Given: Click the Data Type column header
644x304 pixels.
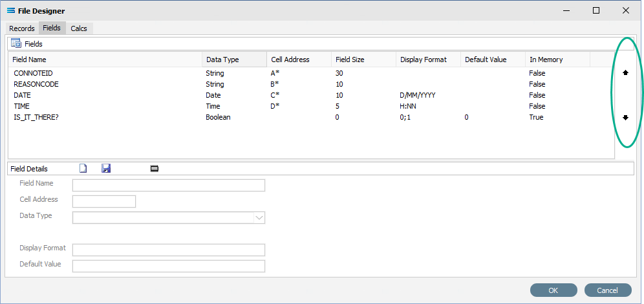Looking at the screenshot, I should pos(234,60).
